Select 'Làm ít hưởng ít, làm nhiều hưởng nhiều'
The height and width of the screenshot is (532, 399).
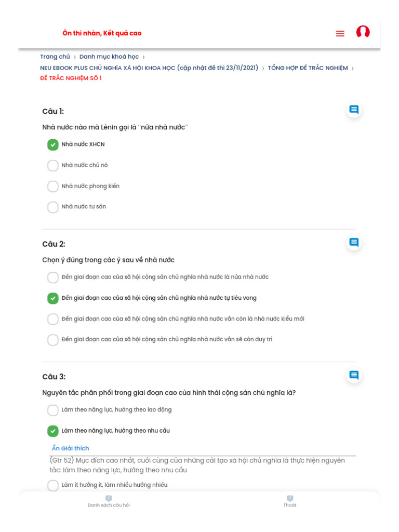(53, 485)
